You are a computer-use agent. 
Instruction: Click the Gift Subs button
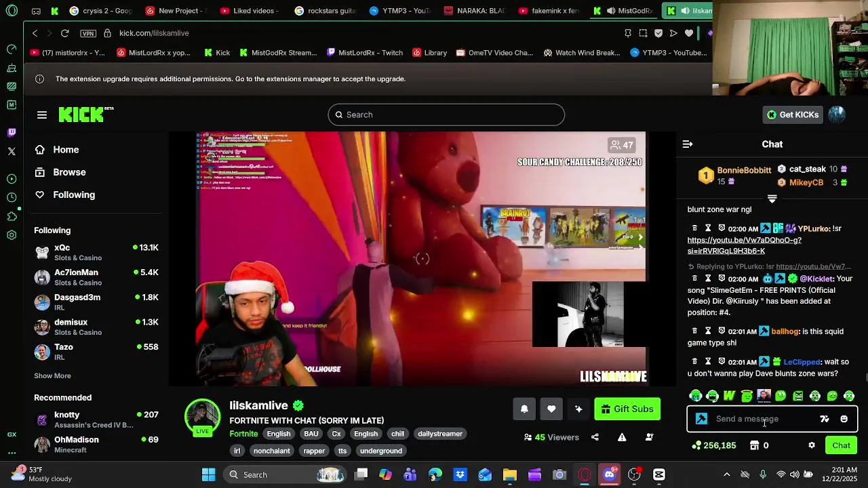tap(627, 409)
